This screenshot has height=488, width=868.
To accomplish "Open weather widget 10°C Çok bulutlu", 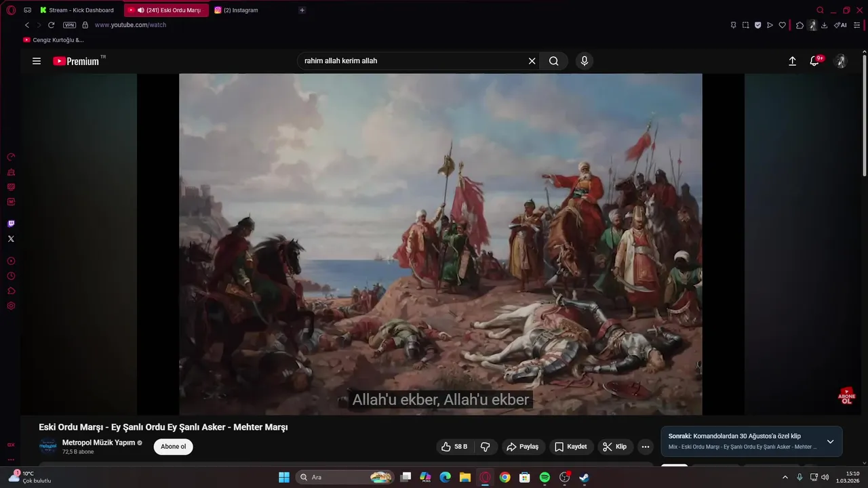I will click(x=30, y=477).
